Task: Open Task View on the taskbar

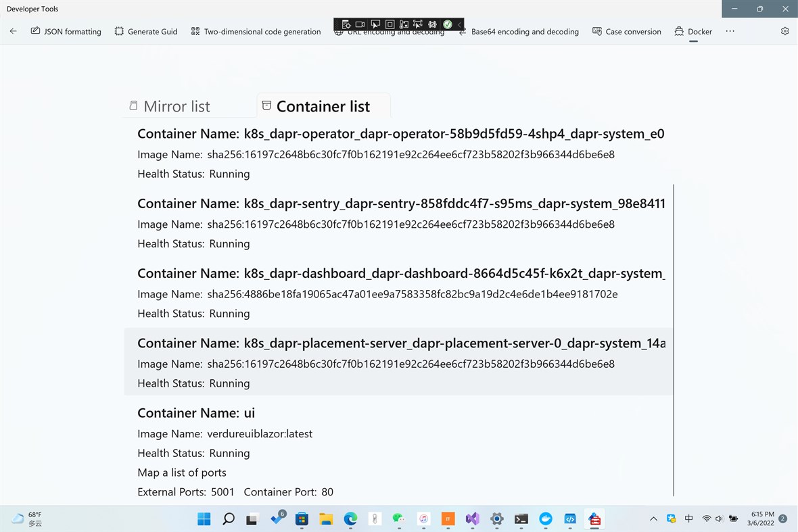Action: [x=252, y=518]
